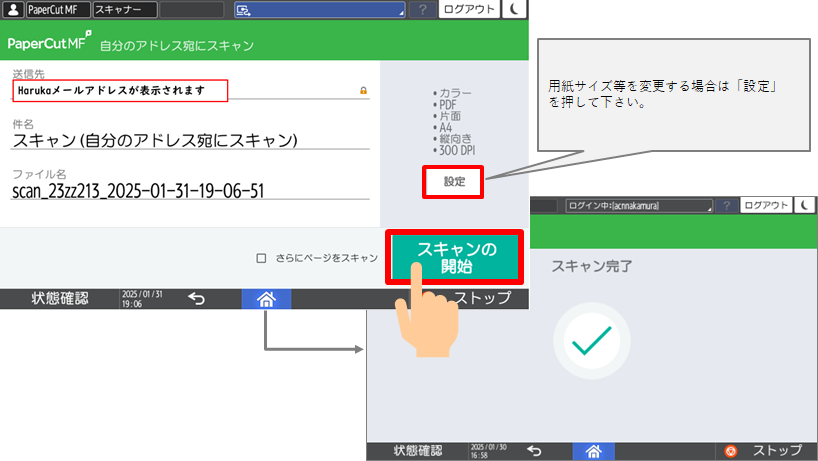Open the blue login status dropdown

(x=319, y=9)
